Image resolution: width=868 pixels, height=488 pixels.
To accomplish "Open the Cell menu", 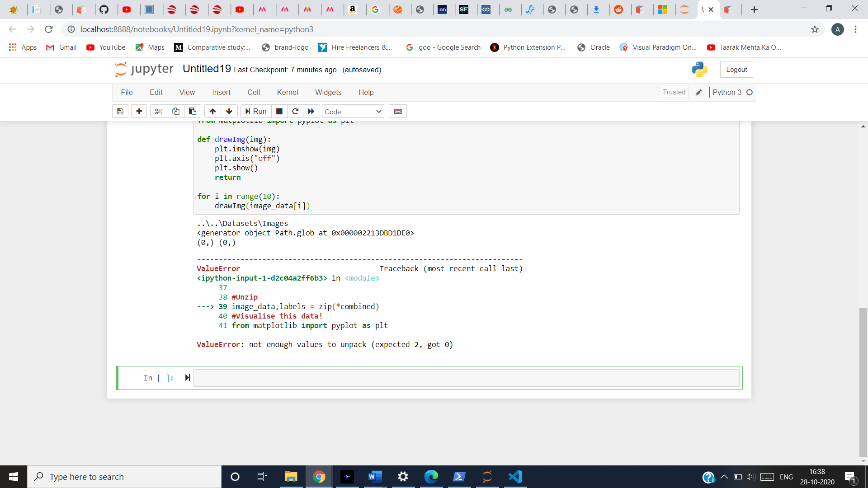I will pos(254,92).
